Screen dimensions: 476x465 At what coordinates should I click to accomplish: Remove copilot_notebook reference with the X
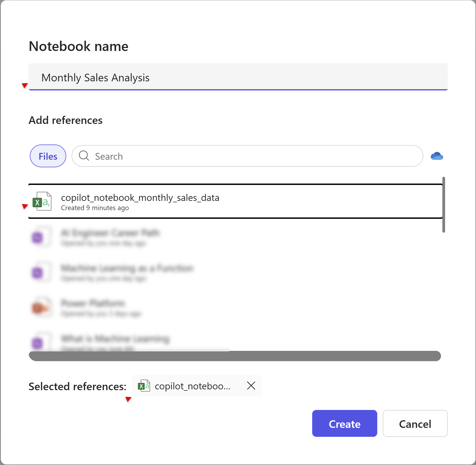point(251,386)
